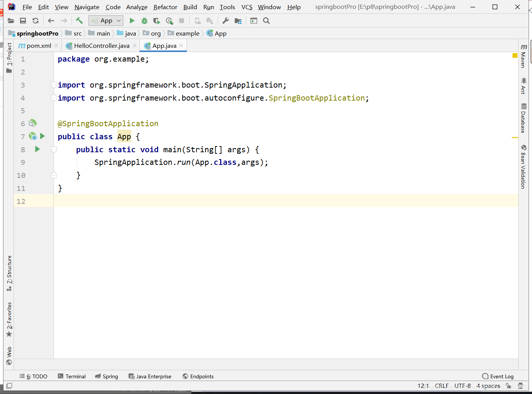Close the App.java tab

pos(181,46)
